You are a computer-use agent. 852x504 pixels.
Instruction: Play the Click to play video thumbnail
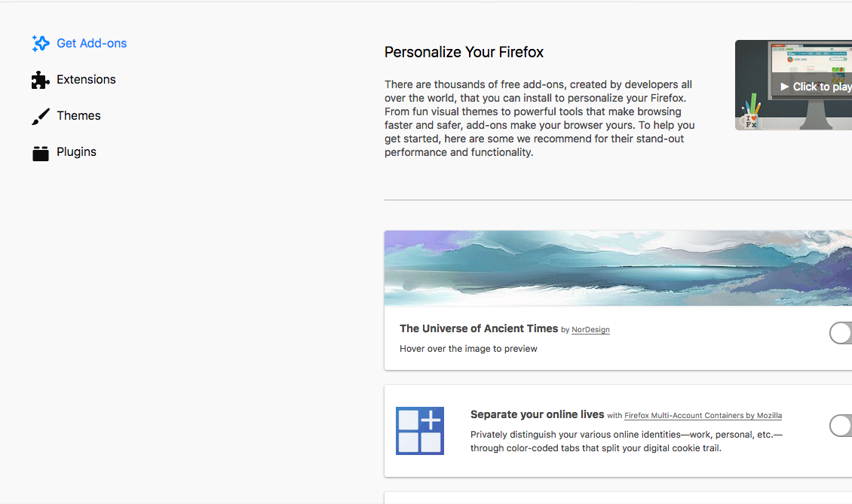(793, 85)
